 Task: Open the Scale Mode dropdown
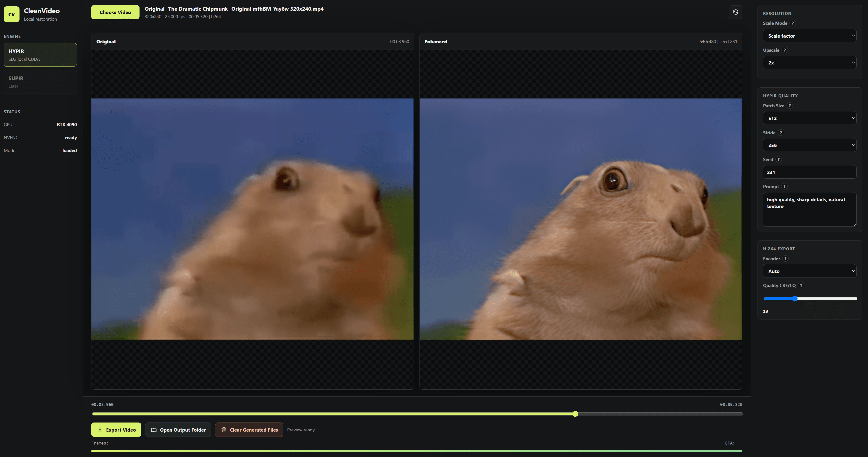(809, 36)
